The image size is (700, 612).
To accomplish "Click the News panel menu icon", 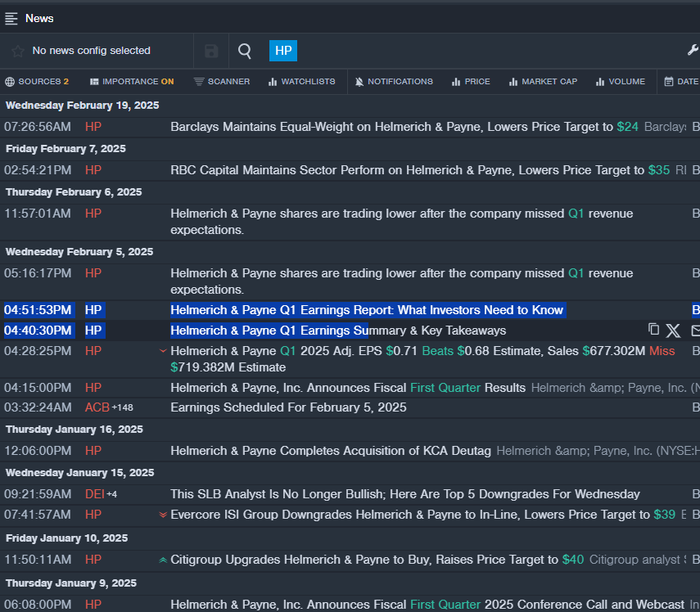I will (x=11, y=18).
